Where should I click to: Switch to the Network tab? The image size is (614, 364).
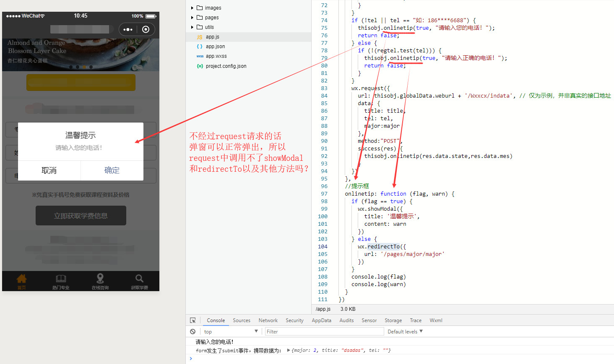click(x=268, y=320)
